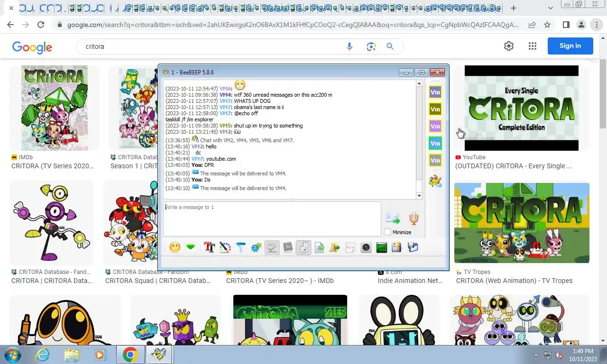The height and width of the screenshot is (364, 607).
Task: Click the blue double floppy disk icon
Action: (x=413, y=247)
